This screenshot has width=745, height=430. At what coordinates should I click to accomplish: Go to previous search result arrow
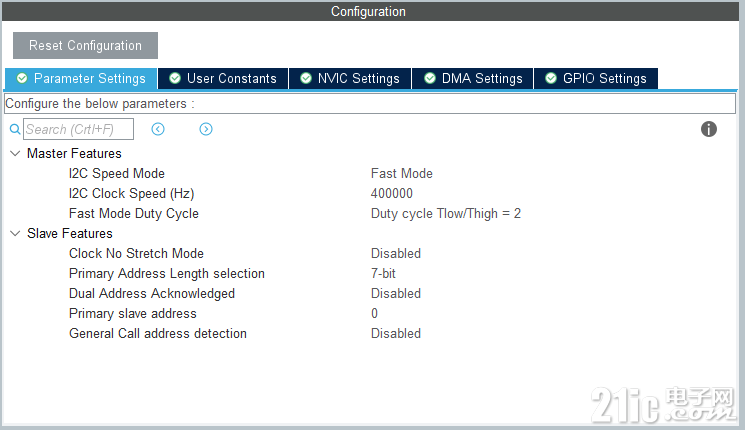[158, 129]
